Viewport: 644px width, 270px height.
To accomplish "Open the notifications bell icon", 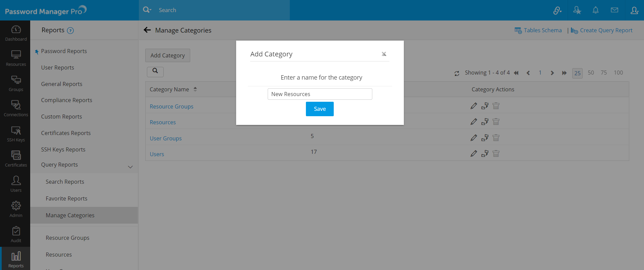I will click(x=595, y=10).
